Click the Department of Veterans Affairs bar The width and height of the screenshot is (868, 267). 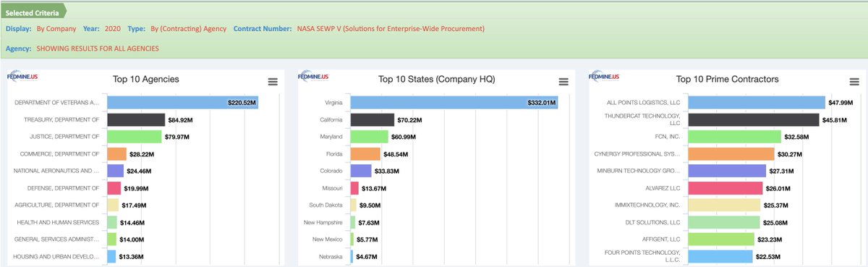[183, 103]
